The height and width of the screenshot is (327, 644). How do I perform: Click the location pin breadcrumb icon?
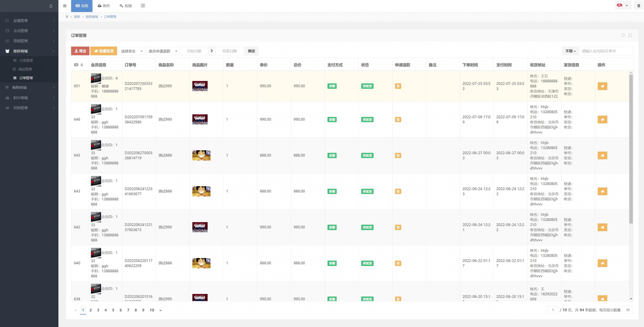(67, 17)
